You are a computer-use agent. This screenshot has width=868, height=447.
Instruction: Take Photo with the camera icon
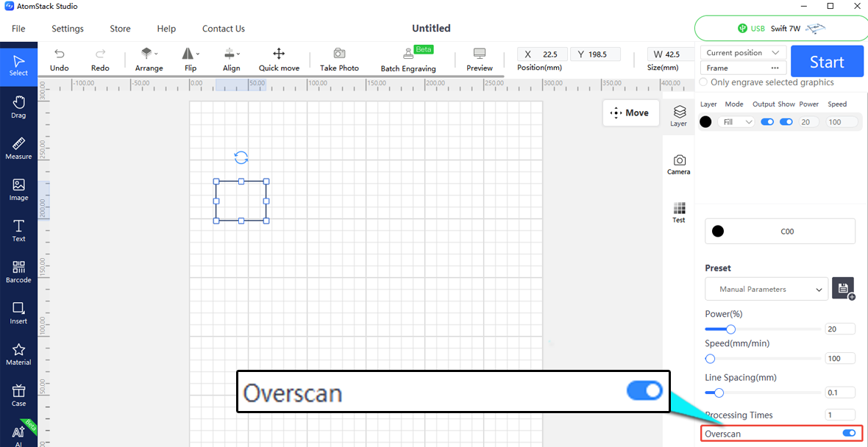click(339, 60)
